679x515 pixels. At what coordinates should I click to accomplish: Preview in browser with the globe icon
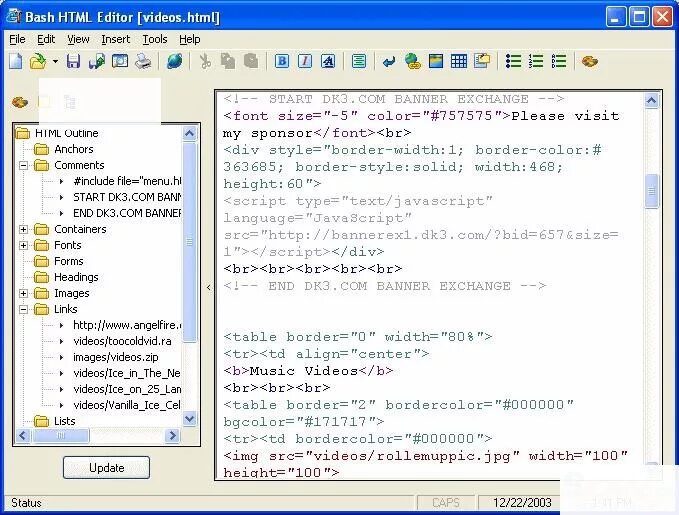pos(174,61)
